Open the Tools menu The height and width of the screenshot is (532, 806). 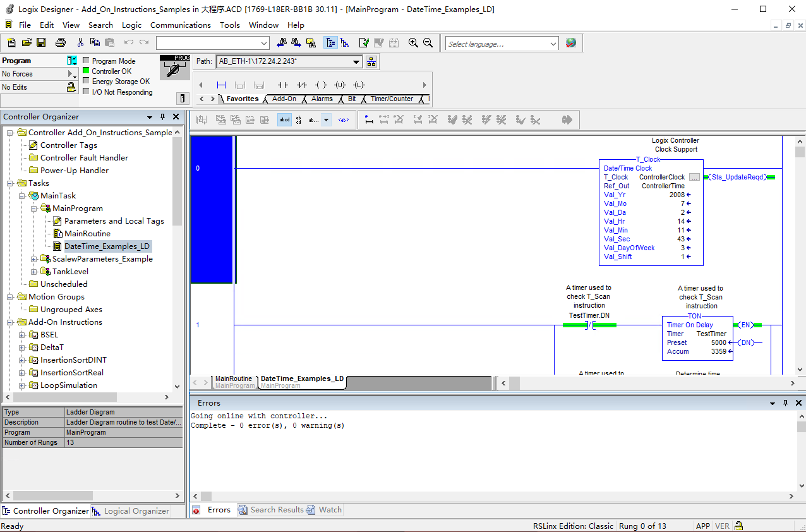click(x=230, y=25)
